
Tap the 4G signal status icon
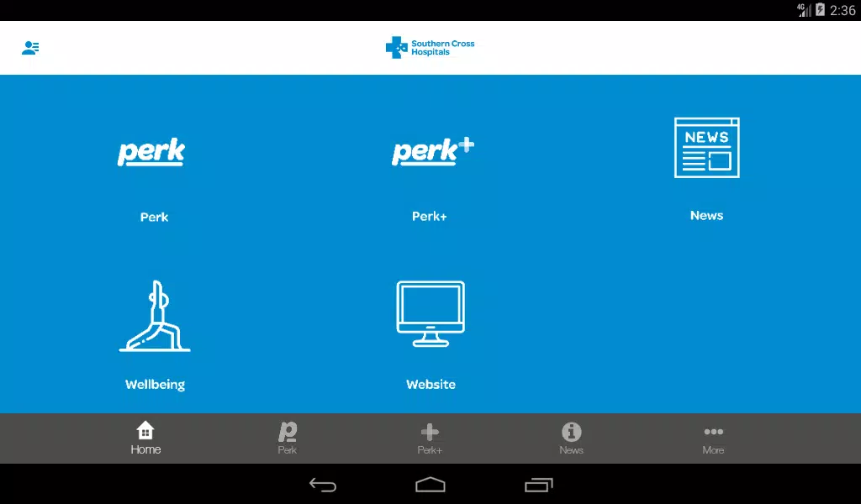(804, 10)
